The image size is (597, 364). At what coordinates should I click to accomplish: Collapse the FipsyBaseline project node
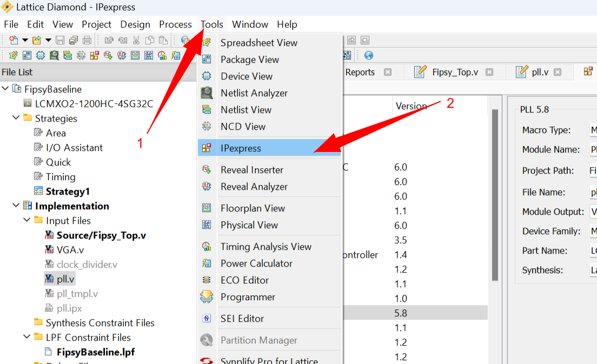click(x=5, y=88)
